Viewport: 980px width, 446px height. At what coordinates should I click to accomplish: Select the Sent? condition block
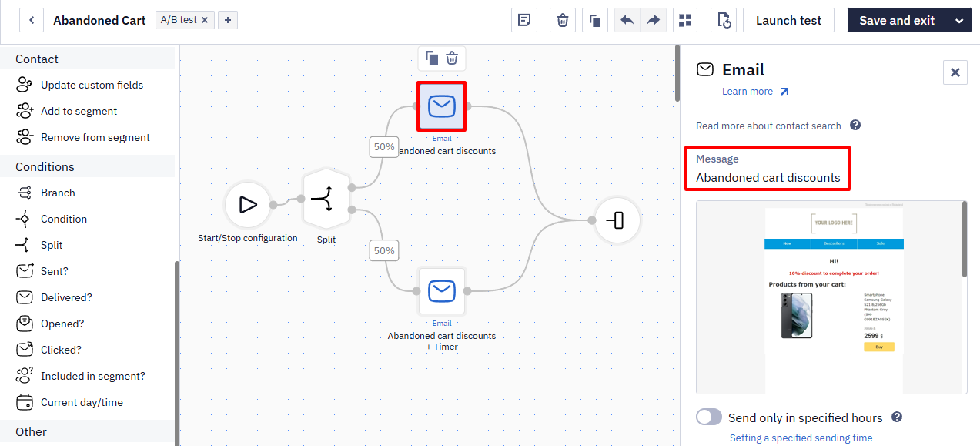click(x=54, y=271)
